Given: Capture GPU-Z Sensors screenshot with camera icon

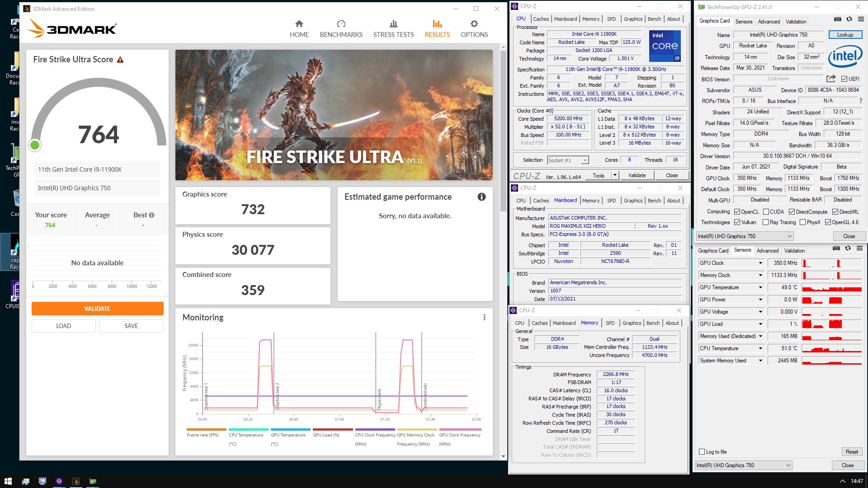Looking at the screenshot, I should (x=836, y=249).
